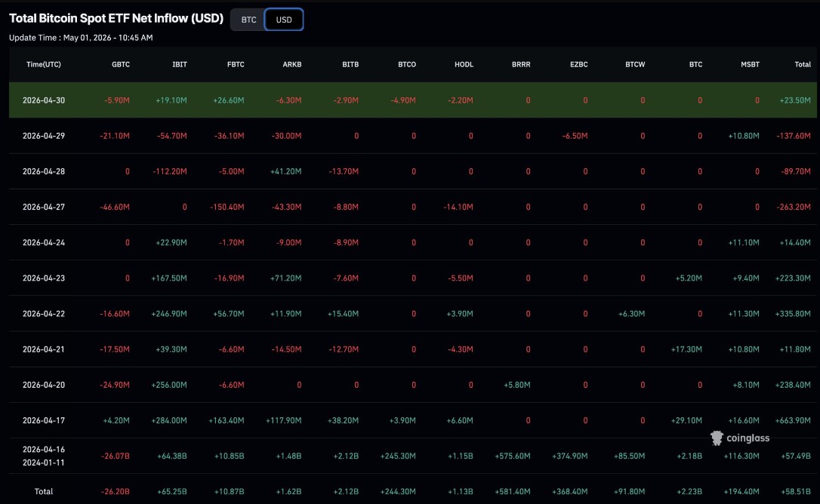
Task: Click the MSBT column header
Action: tap(750, 64)
